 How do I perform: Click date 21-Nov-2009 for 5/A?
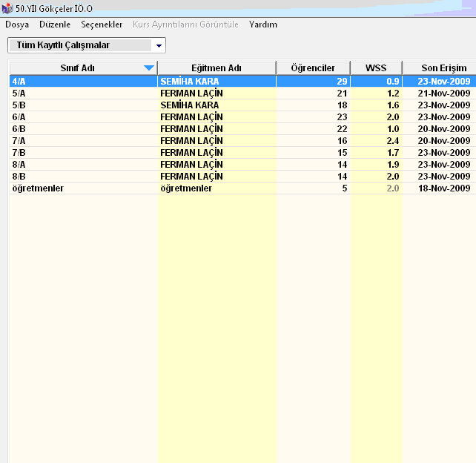pyautogui.click(x=444, y=93)
